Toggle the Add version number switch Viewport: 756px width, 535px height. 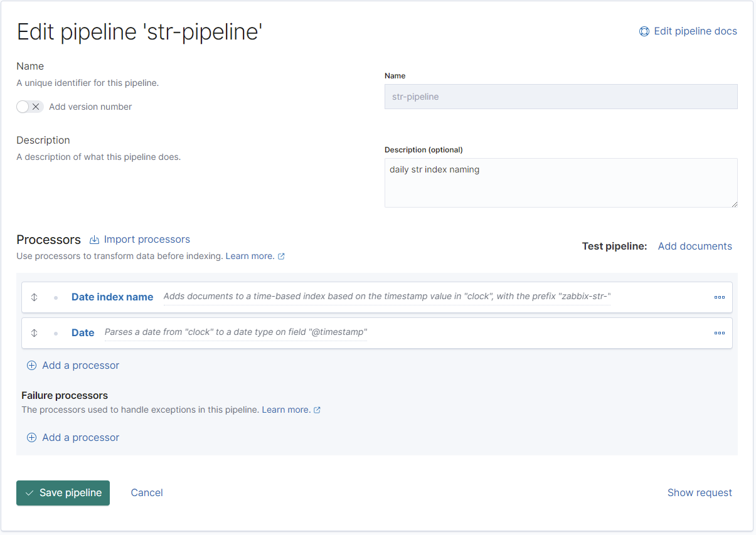29,107
